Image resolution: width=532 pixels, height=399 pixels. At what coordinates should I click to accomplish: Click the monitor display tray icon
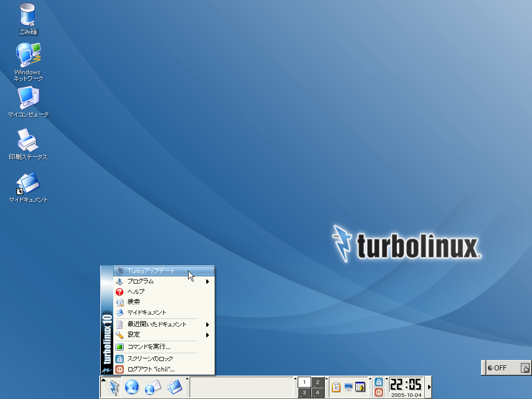tap(348, 387)
